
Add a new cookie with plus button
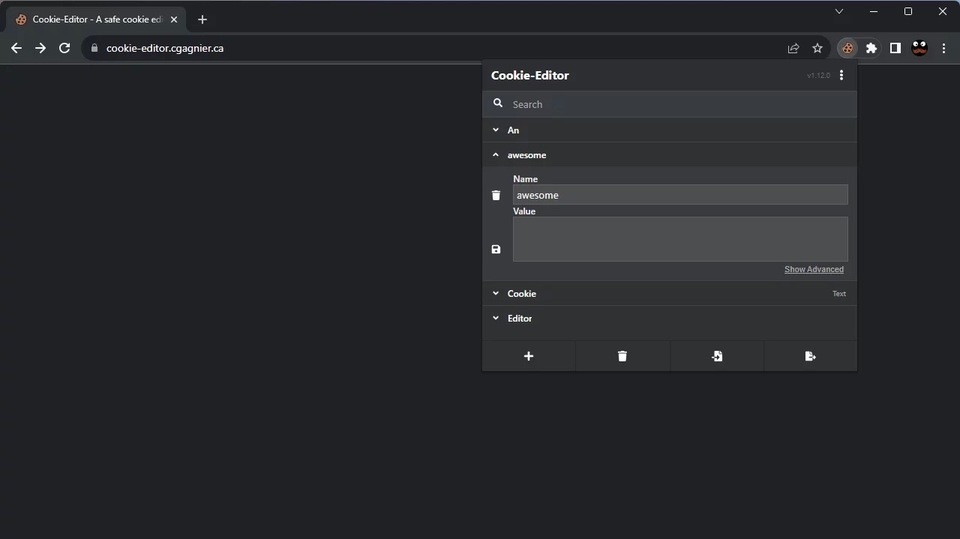coord(528,356)
